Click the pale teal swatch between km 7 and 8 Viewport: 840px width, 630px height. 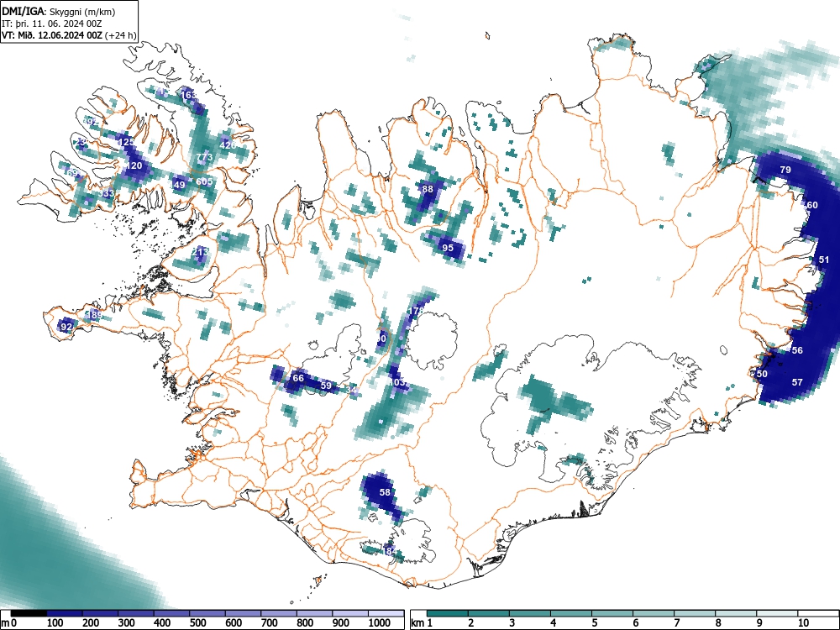tap(695, 613)
